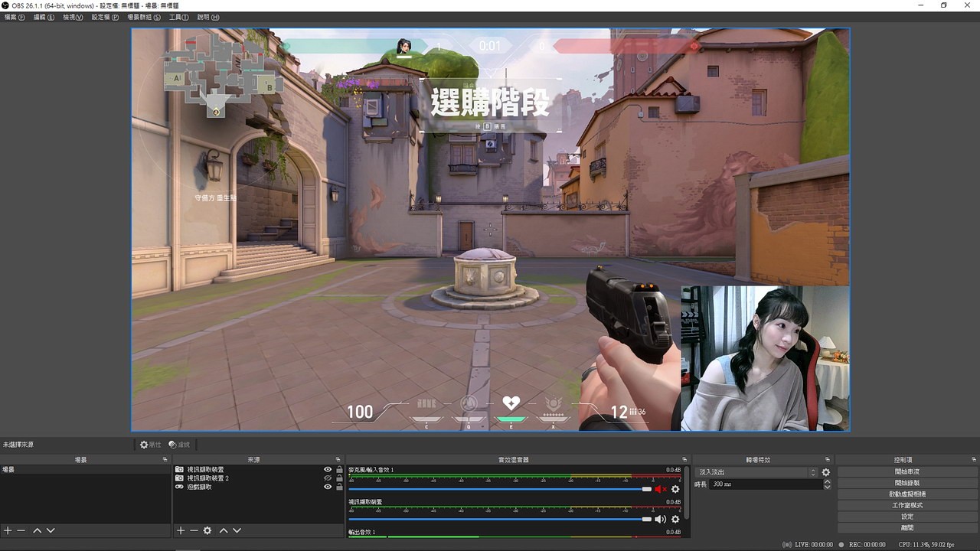The width and height of the screenshot is (980, 551).
Task: Undock the 來源 panel with its float icon
Action: pyautogui.click(x=338, y=460)
